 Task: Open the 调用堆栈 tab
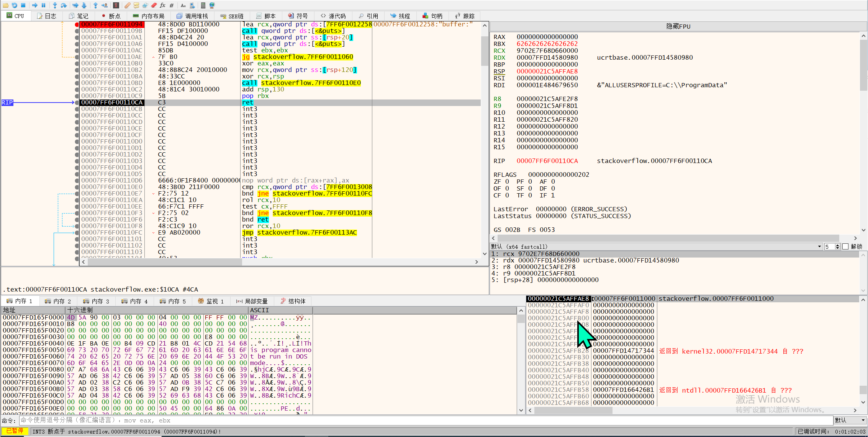click(192, 16)
